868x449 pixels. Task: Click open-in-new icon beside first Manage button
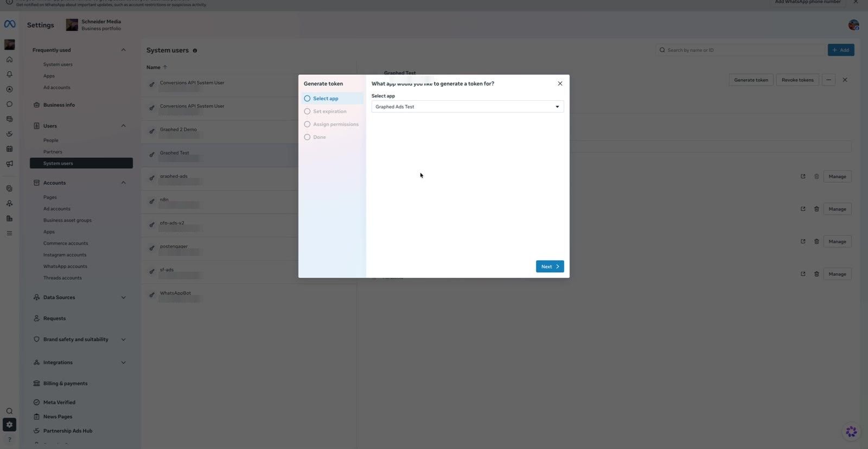pos(803,177)
